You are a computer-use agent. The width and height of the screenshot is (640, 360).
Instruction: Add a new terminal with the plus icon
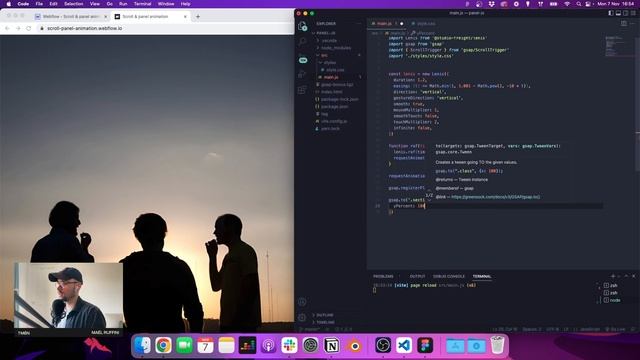click(613, 276)
